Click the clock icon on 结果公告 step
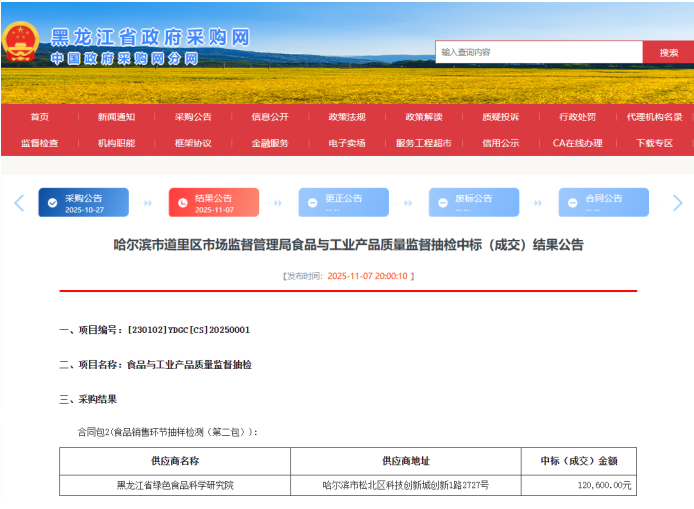This screenshot has width=694, height=509. (x=183, y=203)
